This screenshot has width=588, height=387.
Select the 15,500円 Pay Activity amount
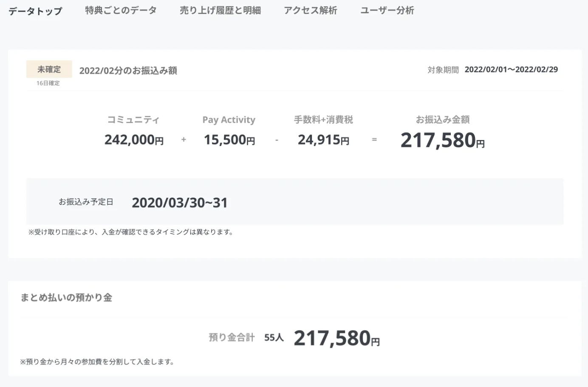coord(229,140)
